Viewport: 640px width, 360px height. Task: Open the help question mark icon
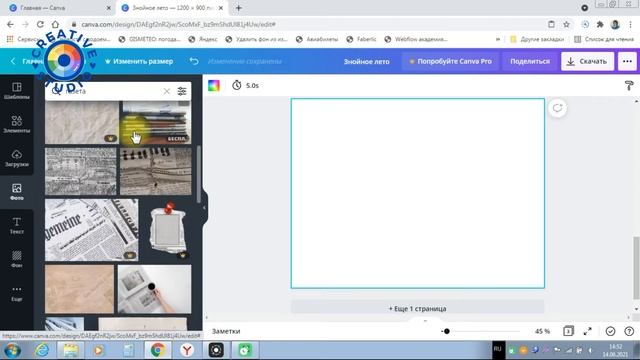(629, 331)
